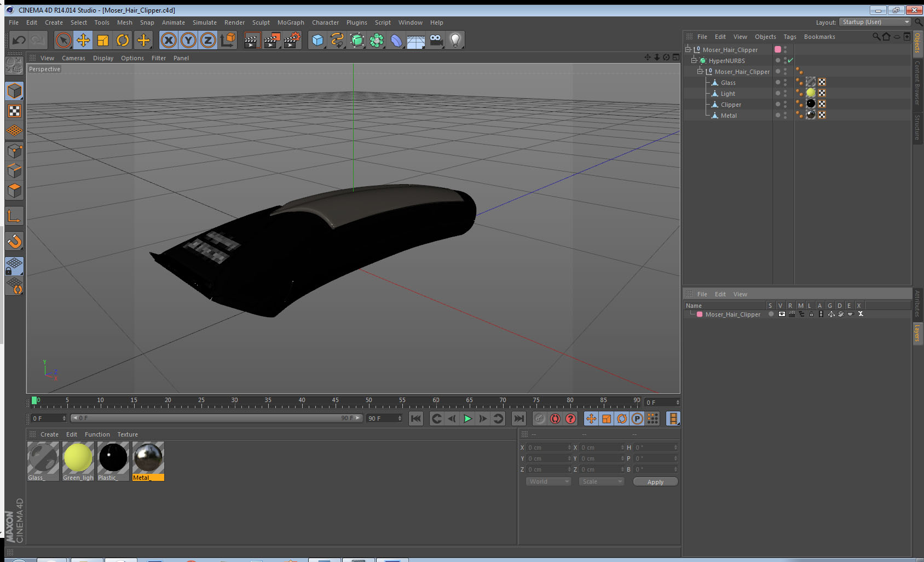
Task: Render the active view
Action: (252, 40)
